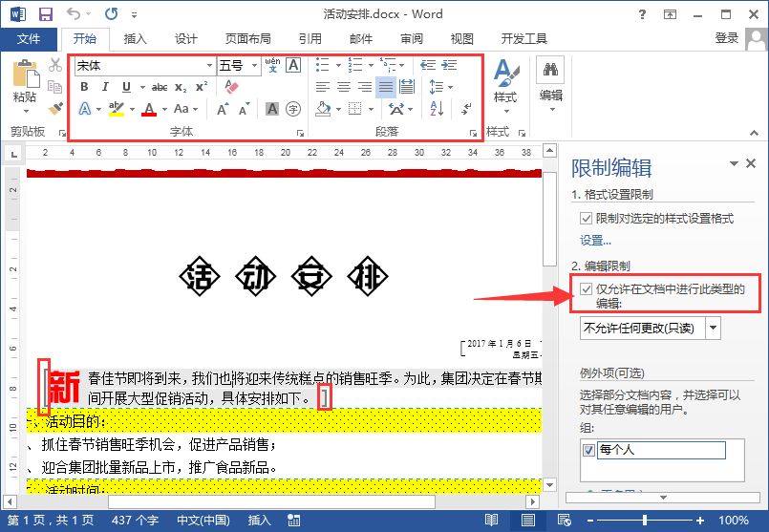Align text left
Image resolution: width=769 pixels, height=532 pixels.
tap(322, 87)
